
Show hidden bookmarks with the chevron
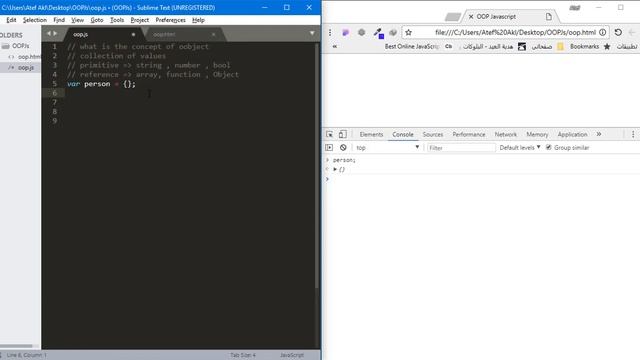pos(335,47)
